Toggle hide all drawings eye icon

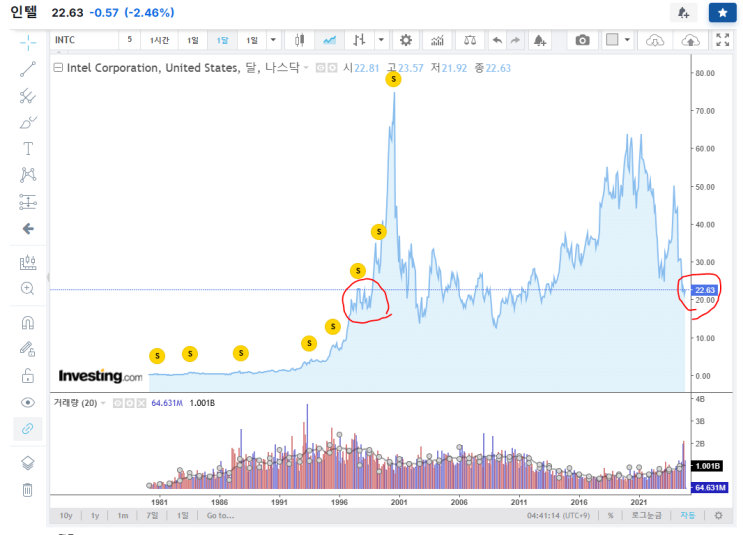pyautogui.click(x=27, y=403)
